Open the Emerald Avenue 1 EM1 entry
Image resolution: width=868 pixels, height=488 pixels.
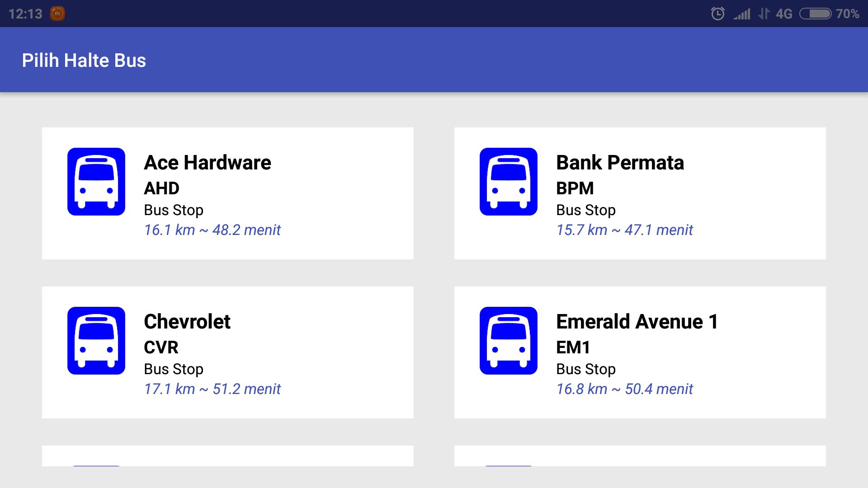(x=640, y=352)
